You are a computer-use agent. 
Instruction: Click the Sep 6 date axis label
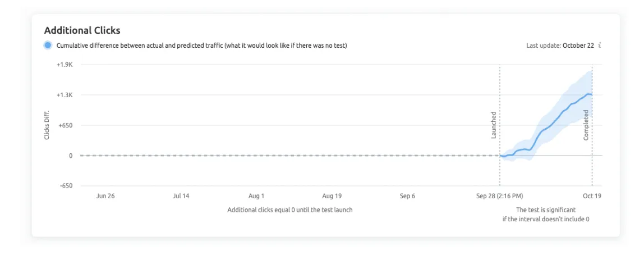pyautogui.click(x=407, y=196)
